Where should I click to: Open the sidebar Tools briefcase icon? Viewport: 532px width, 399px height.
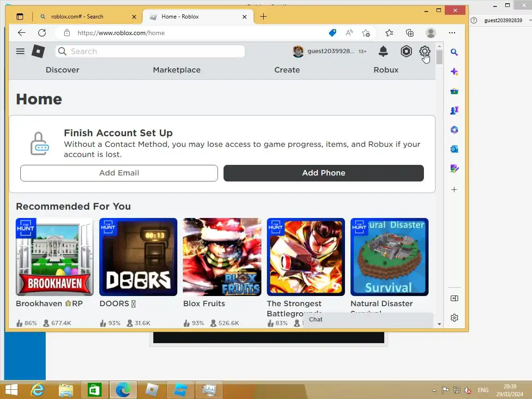(x=454, y=91)
